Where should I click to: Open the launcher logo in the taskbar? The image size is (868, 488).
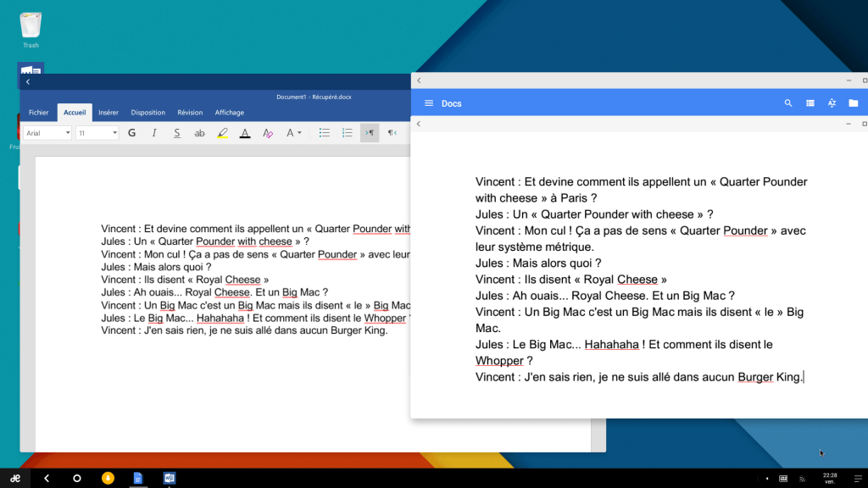click(x=15, y=478)
